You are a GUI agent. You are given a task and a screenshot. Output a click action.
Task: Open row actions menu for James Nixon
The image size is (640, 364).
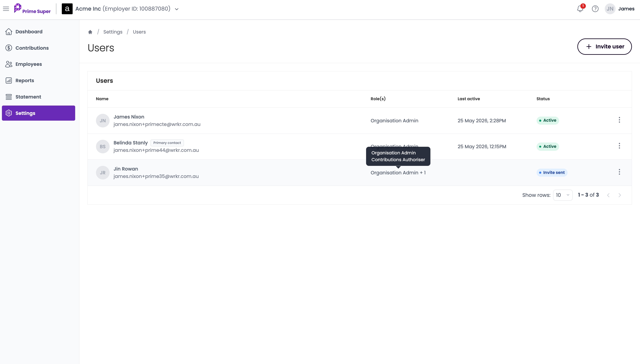tap(619, 120)
